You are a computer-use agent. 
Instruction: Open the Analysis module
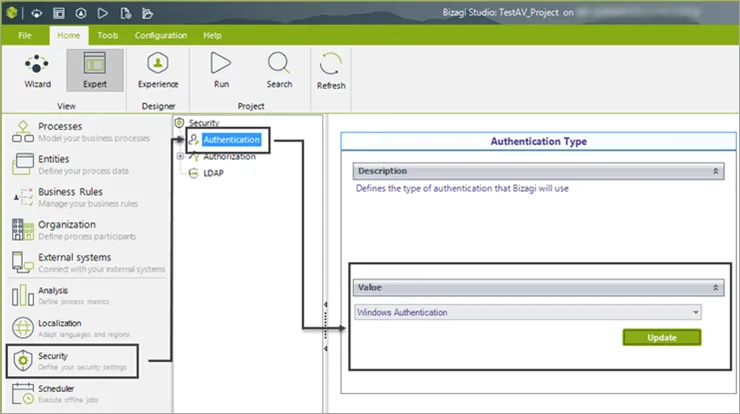60,296
